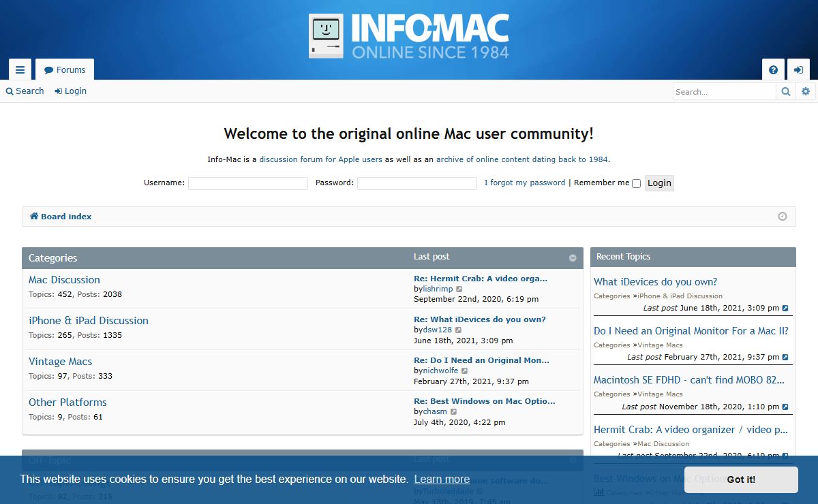Dismiss cookie notice with Got it!
The height and width of the screenshot is (504, 818).
pos(741,479)
